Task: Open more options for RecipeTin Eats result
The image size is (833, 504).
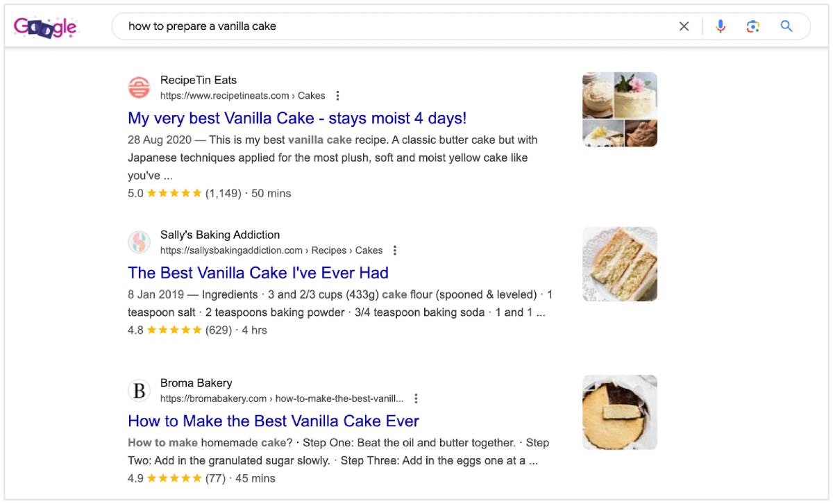Action: click(x=337, y=96)
